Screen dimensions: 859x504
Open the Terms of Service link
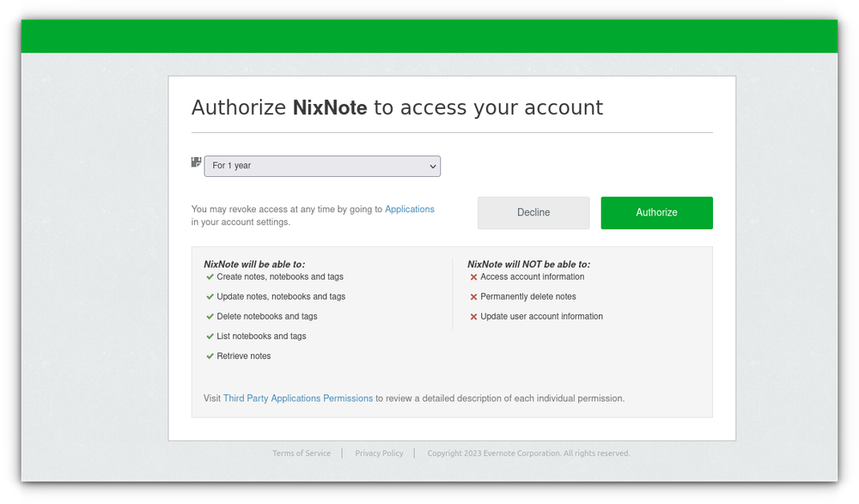(x=301, y=452)
